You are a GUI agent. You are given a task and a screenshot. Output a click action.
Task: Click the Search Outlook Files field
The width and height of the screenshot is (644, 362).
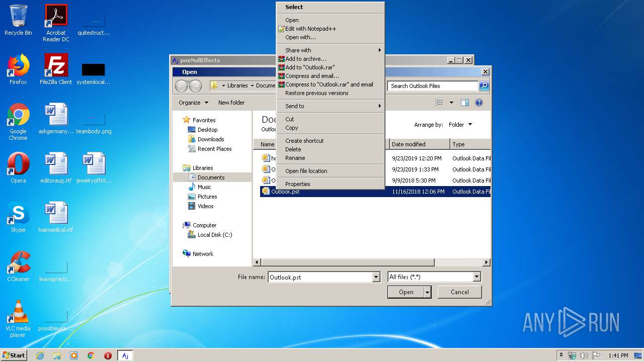tap(433, 86)
